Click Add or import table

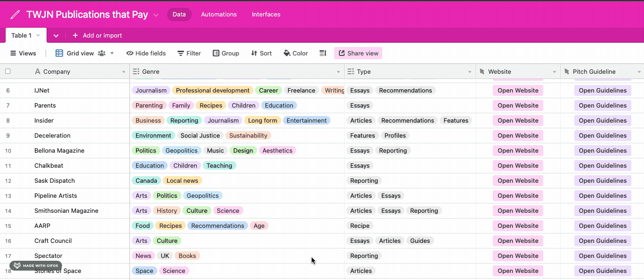(x=97, y=36)
